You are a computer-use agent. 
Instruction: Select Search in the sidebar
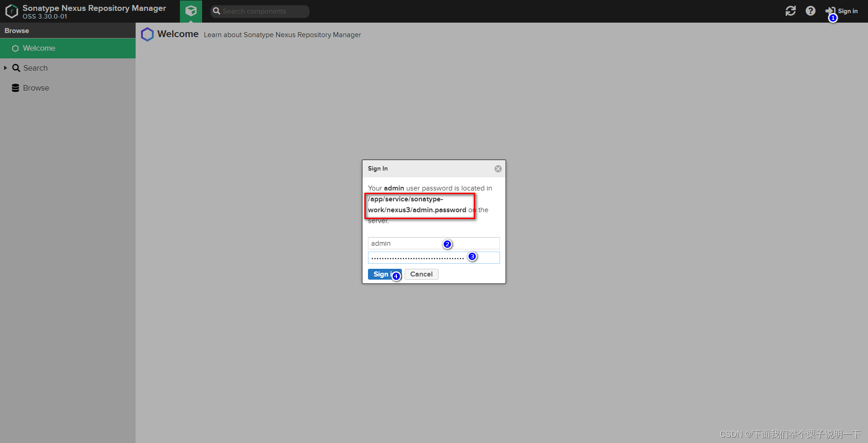point(68,68)
